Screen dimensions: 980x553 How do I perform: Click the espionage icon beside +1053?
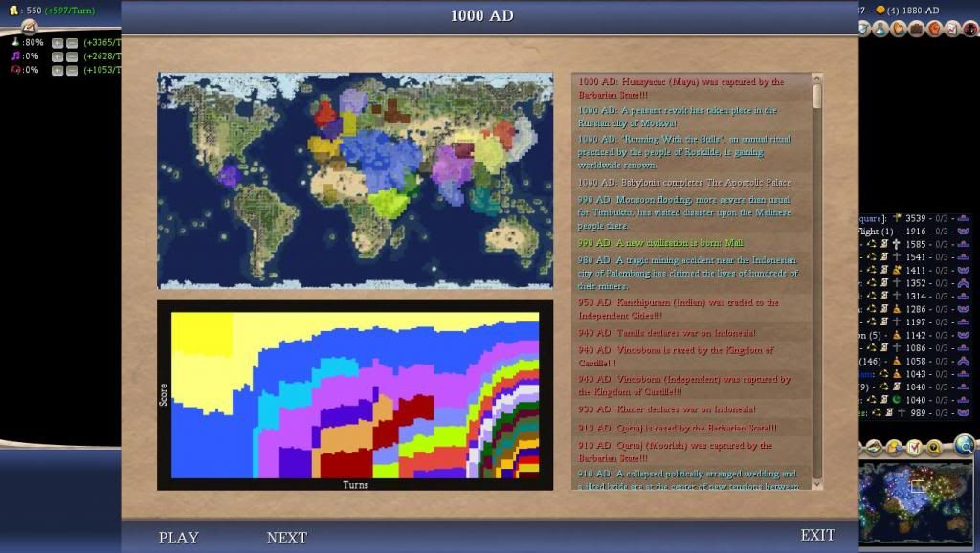point(15,70)
